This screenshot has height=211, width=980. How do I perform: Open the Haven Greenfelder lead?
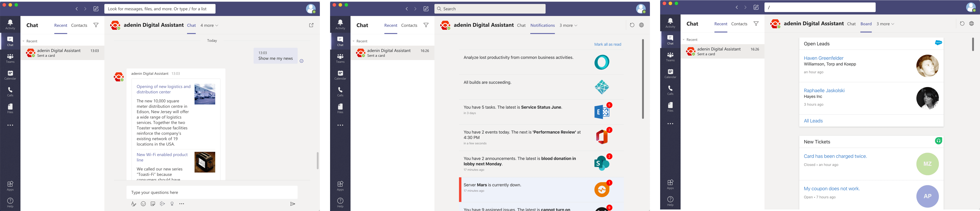(824, 58)
